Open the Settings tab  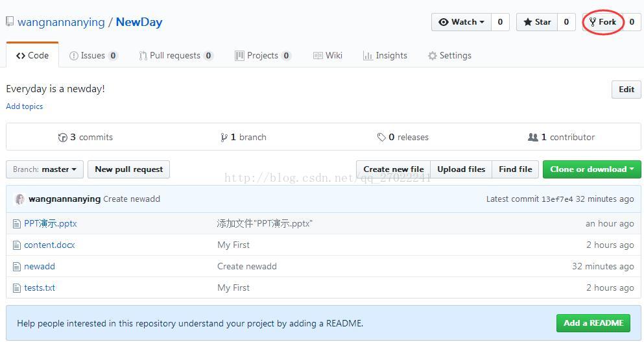[449, 56]
